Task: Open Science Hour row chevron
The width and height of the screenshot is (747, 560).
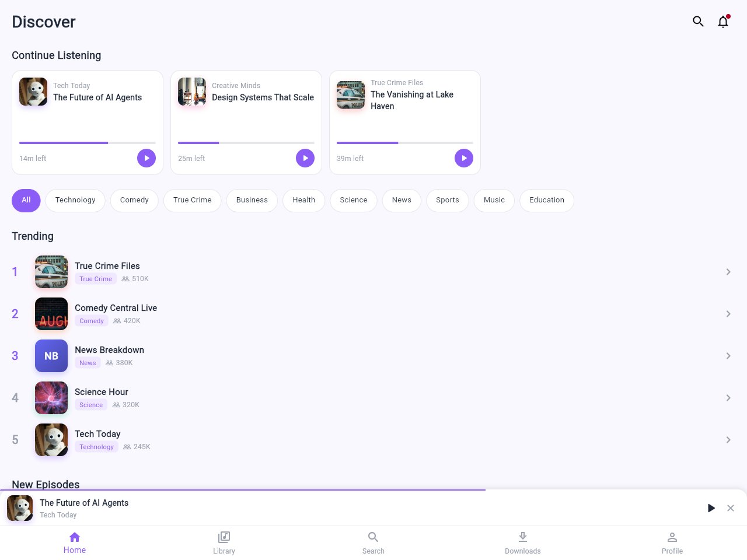Action: coord(728,398)
